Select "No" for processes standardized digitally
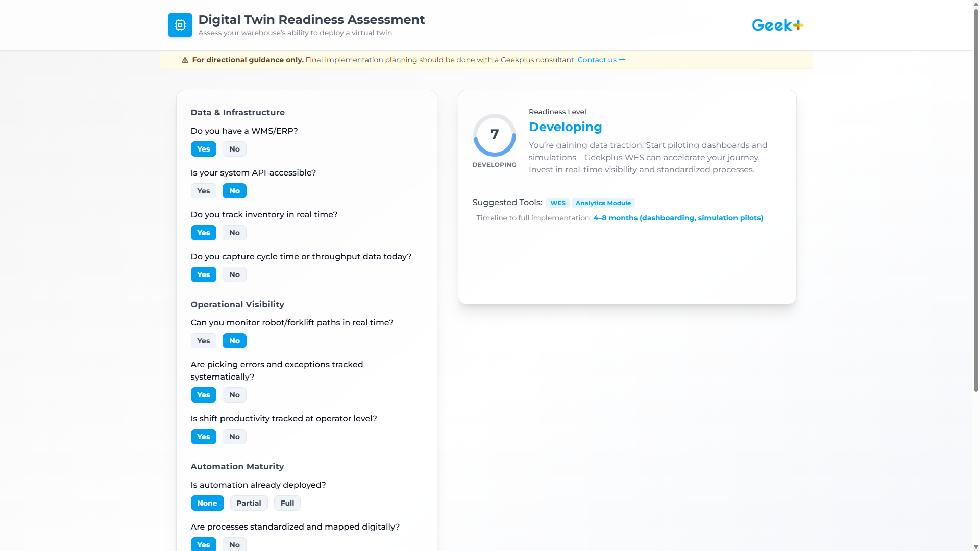This screenshot has width=980, height=551. click(234, 544)
